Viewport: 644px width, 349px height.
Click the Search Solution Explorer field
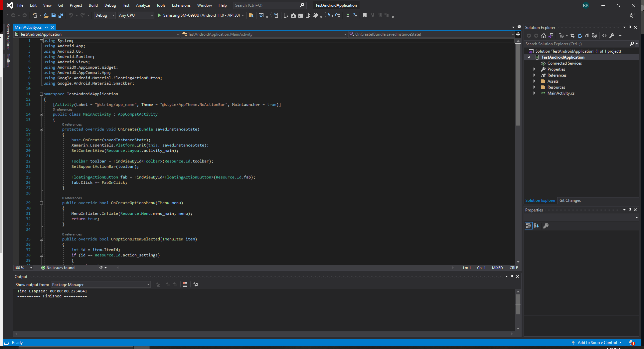[x=575, y=44]
